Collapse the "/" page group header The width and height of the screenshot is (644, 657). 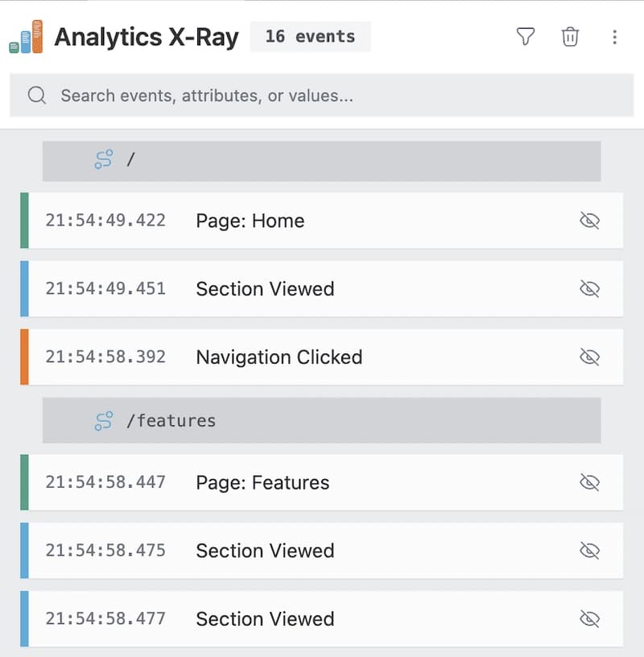coord(322,159)
